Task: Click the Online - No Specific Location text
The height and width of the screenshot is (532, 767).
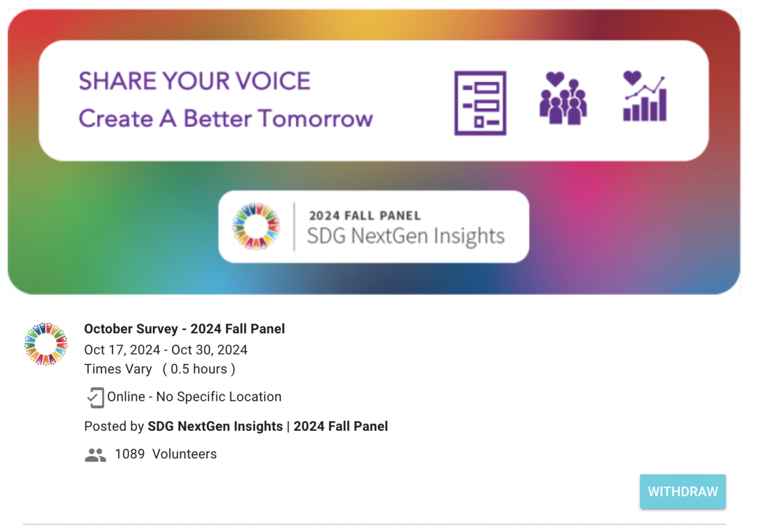Action: click(x=194, y=397)
